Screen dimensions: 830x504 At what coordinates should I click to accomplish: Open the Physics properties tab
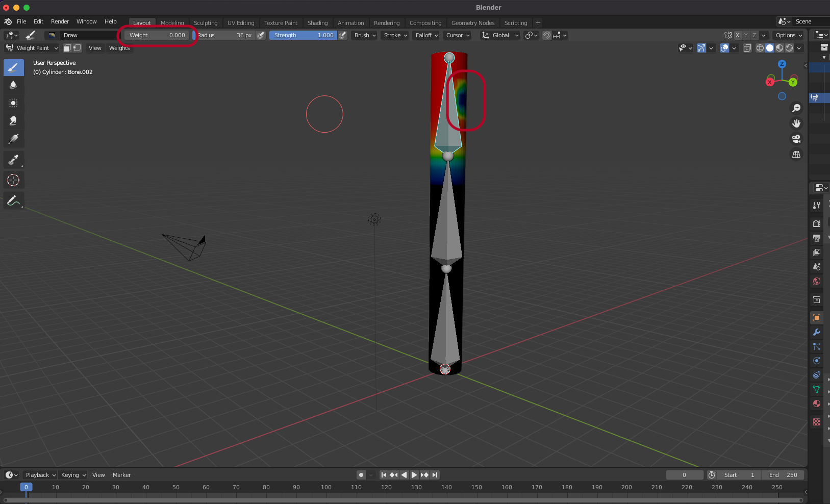[817, 361]
